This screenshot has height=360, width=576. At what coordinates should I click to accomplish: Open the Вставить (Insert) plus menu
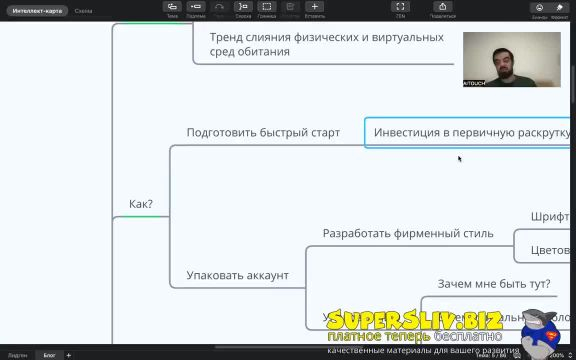click(x=314, y=7)
